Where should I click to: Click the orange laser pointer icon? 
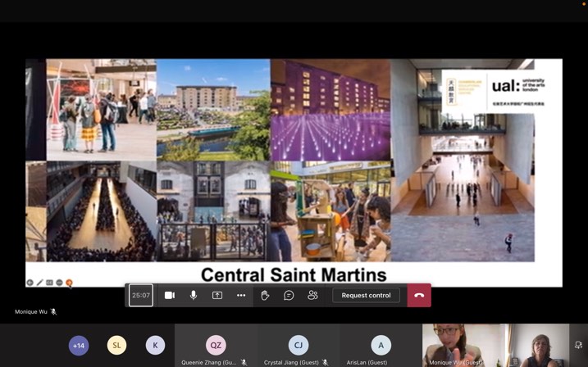click(69, 283)
